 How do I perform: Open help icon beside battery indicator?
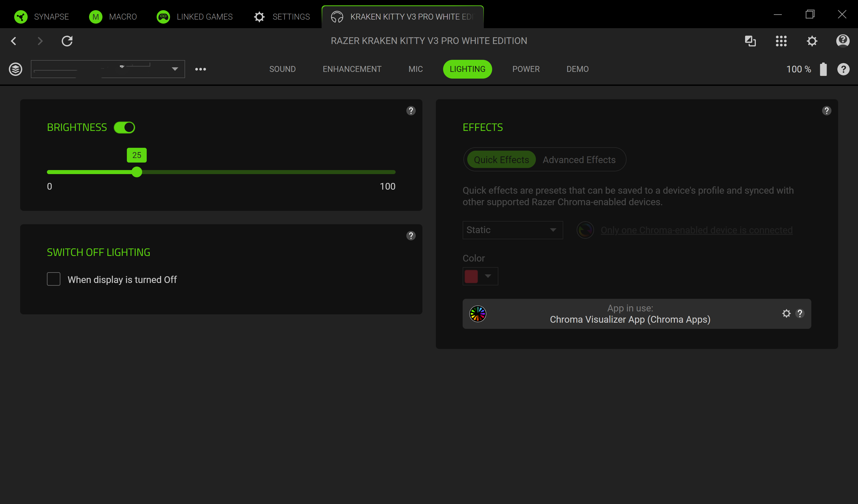click(843, 69)
